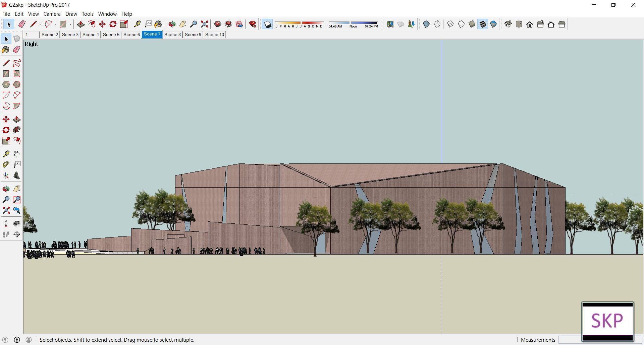644x345 pixels.
Task: Activate Zoom Extents in top toolbar
Action: pyautogui.click(x=204, y=24)
